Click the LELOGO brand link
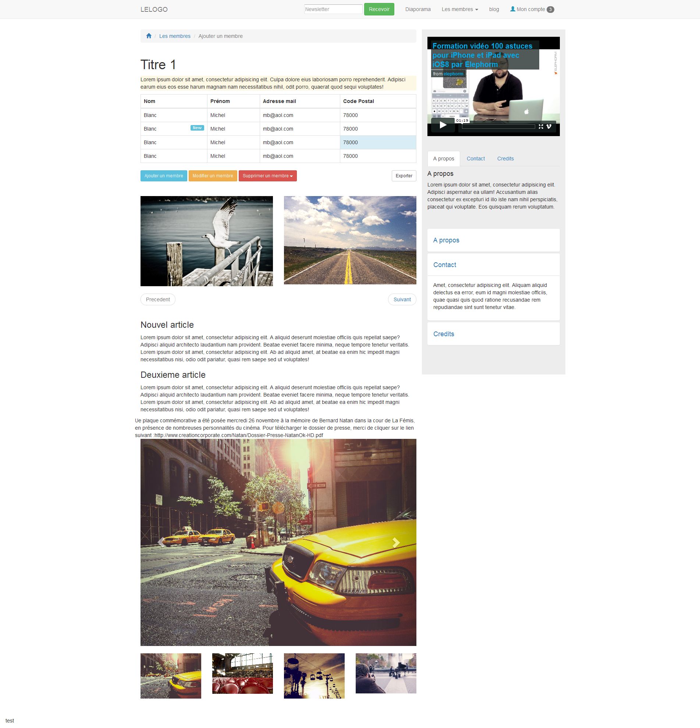The height and width of the screenshot is (728, 700). (x=154, y=9)
